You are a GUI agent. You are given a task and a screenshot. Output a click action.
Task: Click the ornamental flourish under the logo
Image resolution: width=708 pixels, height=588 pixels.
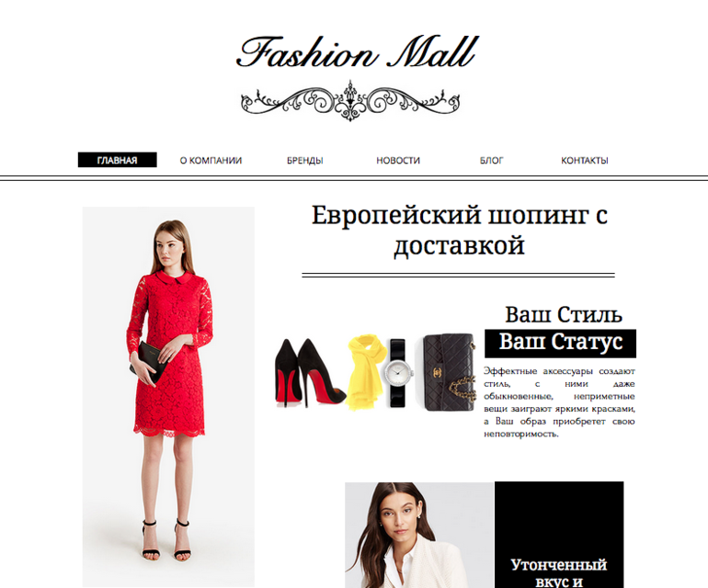tap(350, 101)
